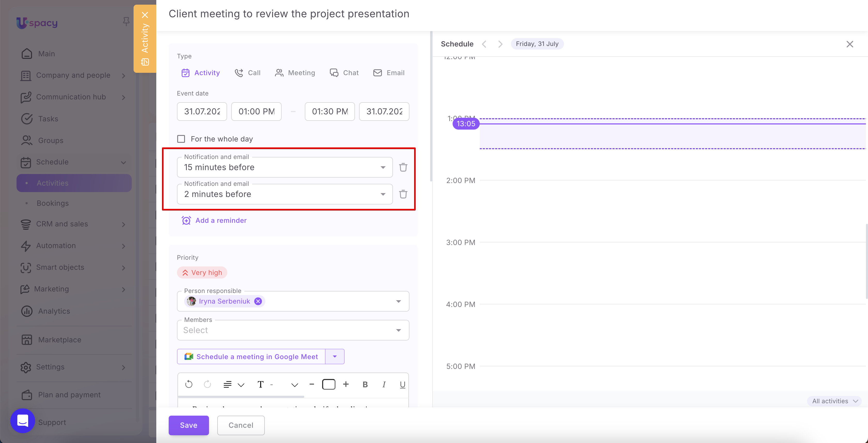Select Activity type
Viewport: 868px width, 443px height.
[x=200, y=73]
